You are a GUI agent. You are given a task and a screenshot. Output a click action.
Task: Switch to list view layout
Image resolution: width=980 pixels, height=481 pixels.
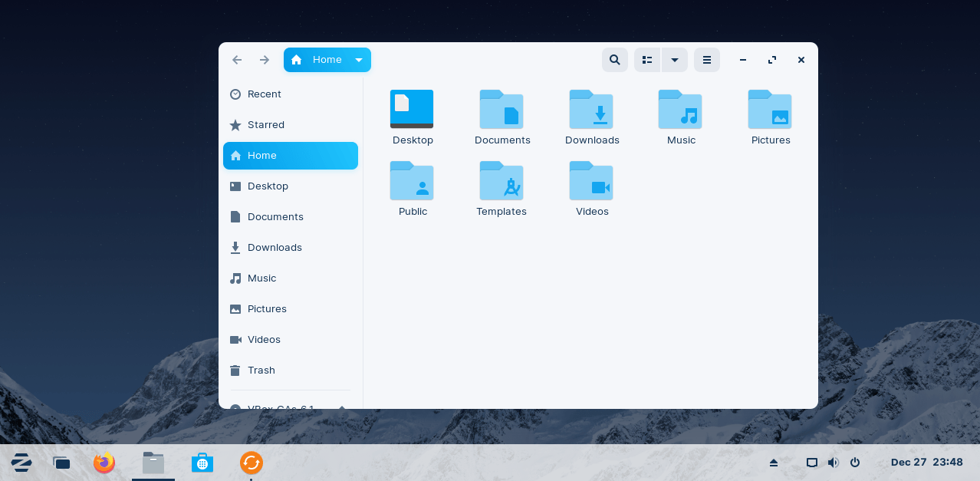click(x=646, y=59)
